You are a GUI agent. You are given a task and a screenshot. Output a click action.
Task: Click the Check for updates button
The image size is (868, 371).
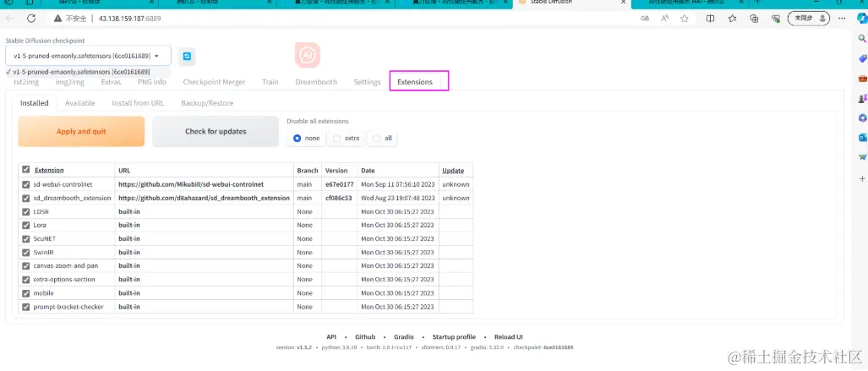(216, 132)
